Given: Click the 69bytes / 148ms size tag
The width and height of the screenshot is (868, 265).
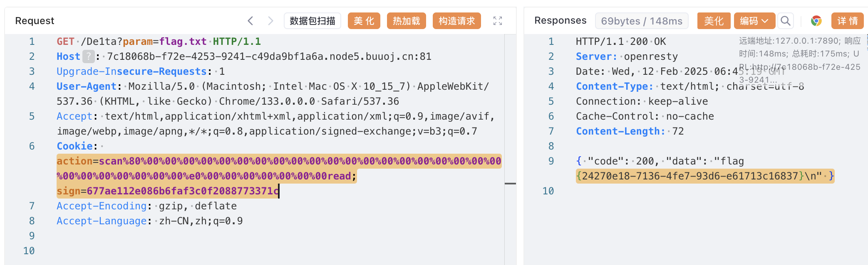Looking at the screenshot, I should pyautogui.click(x=641, y=21).
